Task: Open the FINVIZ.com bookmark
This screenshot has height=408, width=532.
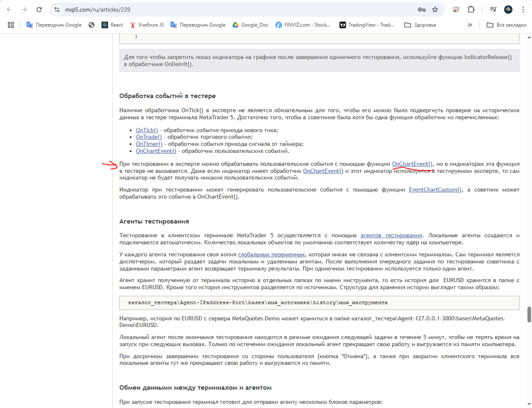Action: (303, 25)
